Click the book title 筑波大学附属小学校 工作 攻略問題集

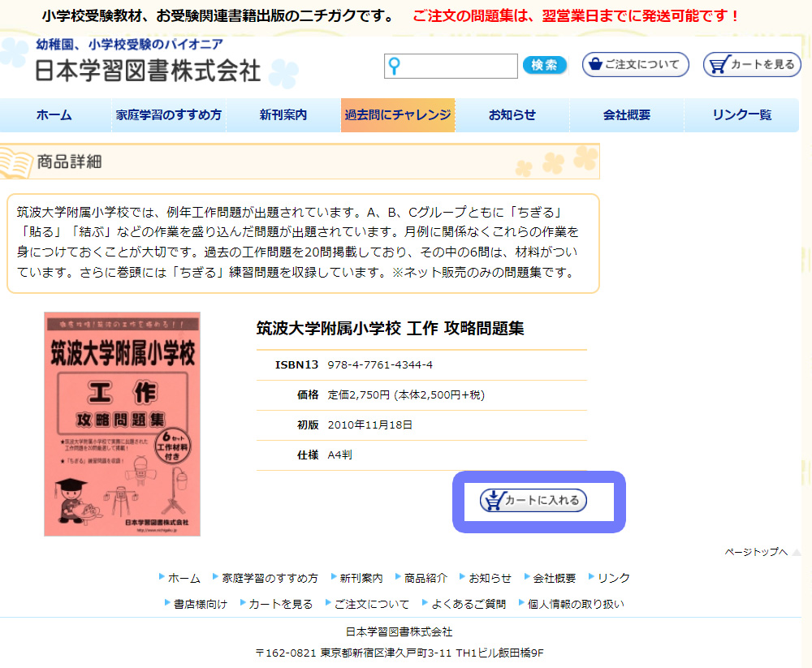pyautogui.click(x=391, y=328)
